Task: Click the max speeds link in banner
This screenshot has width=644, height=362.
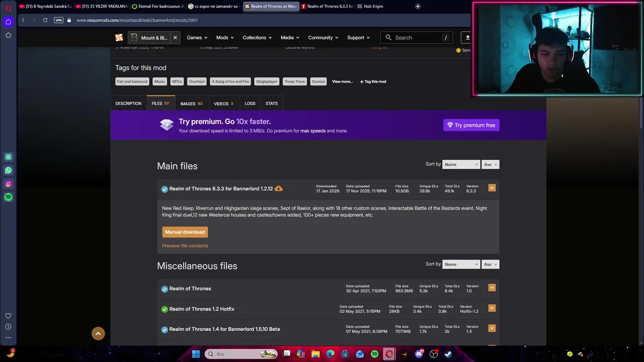Action: [x=313, y=131]
